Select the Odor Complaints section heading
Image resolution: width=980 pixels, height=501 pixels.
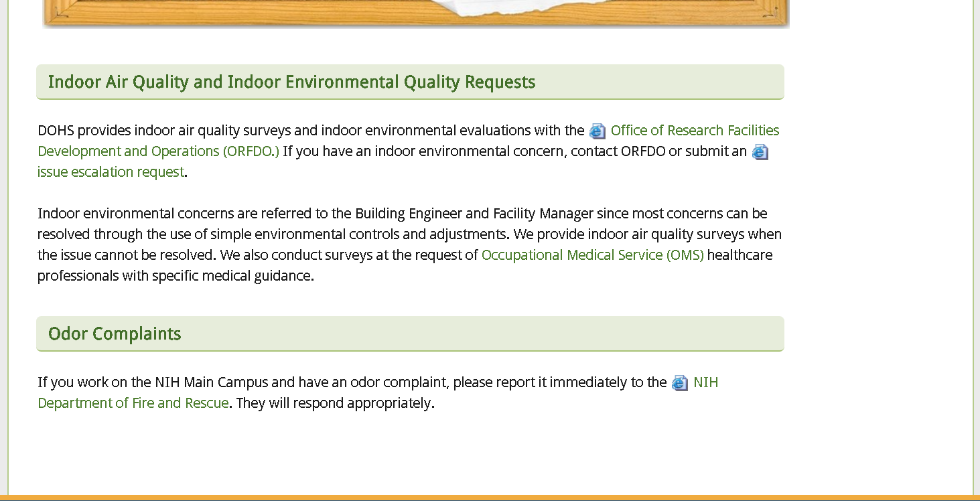pos(115,334)
